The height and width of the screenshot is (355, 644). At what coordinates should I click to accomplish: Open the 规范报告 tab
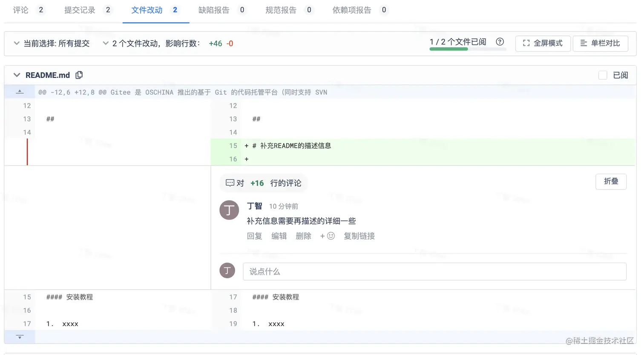pyautogui.click(x=289, y=10)
